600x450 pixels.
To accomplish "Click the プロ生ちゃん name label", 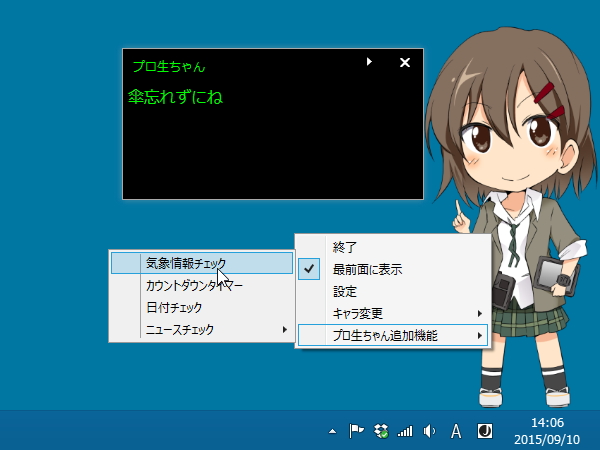I will tap(169, 67).
